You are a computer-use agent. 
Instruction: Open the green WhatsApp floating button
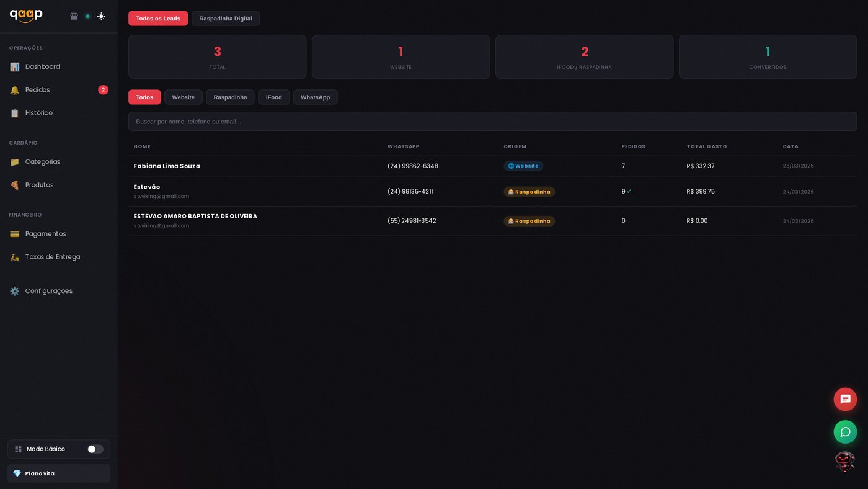[845, 432]
